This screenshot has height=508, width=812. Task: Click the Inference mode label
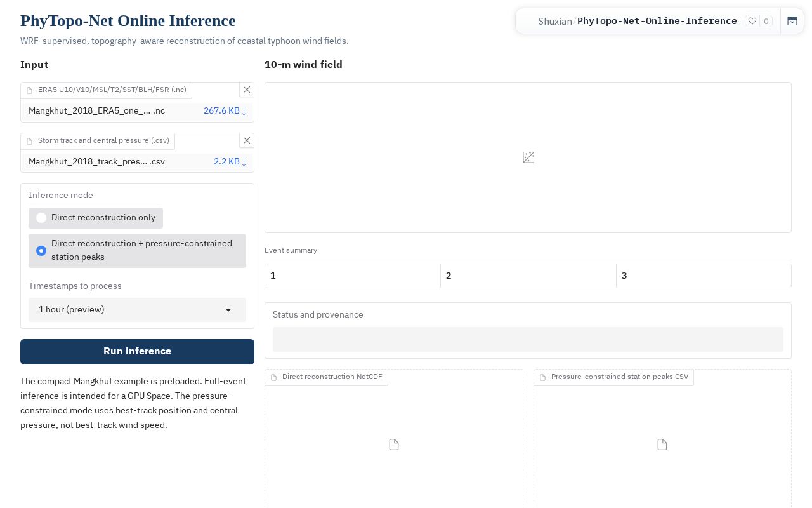[61, 196]
